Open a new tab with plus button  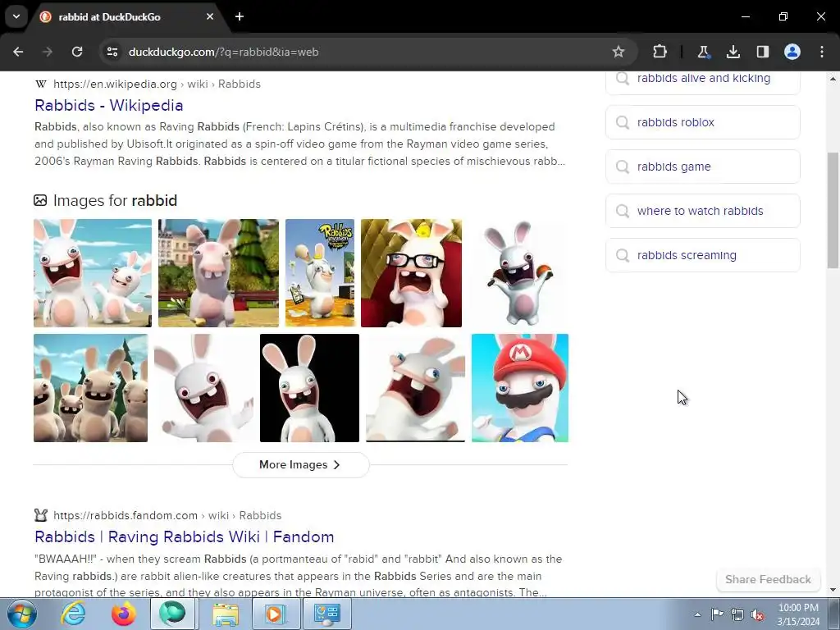[240, 16]
